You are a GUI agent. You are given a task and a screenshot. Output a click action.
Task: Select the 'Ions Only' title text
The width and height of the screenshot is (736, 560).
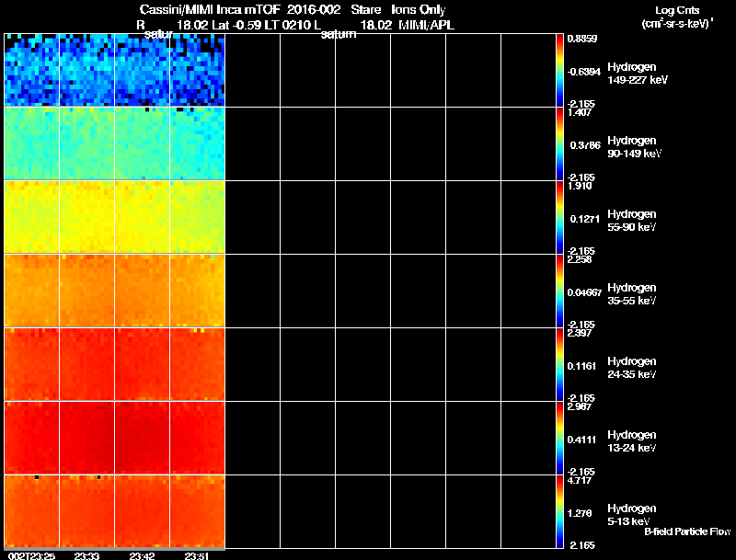(x=419, y=10)
